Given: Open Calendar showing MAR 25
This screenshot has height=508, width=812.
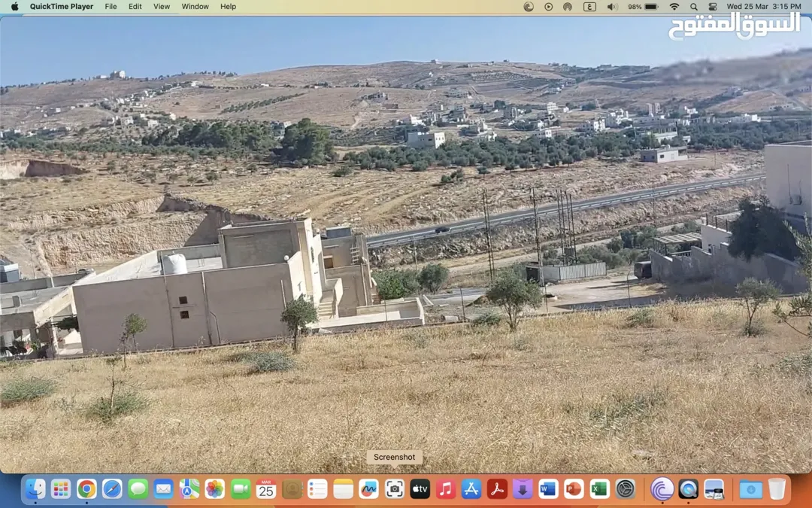Looking at the screenshot, I should (266, 489).
